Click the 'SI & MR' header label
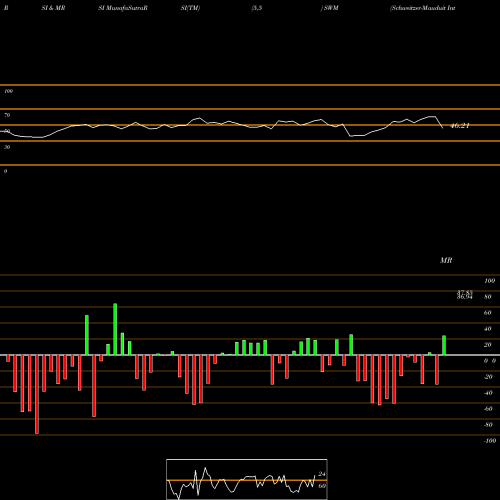Viewport: 500px width, 500px height. (53, 8)
